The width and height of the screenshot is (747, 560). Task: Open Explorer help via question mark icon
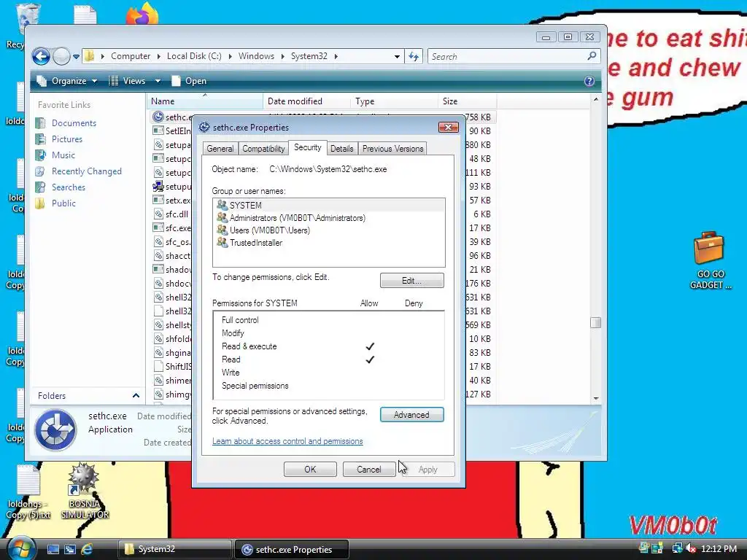coord(589,81)
